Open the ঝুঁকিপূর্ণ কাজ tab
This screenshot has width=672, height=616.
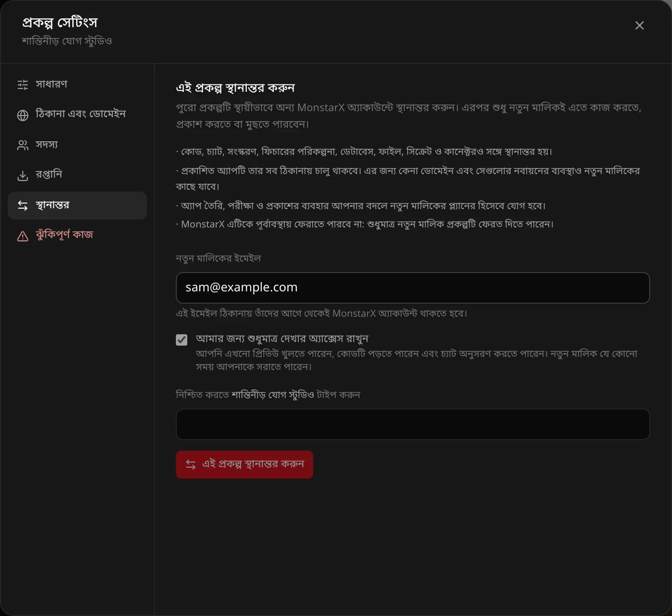(x=77, y=235)
